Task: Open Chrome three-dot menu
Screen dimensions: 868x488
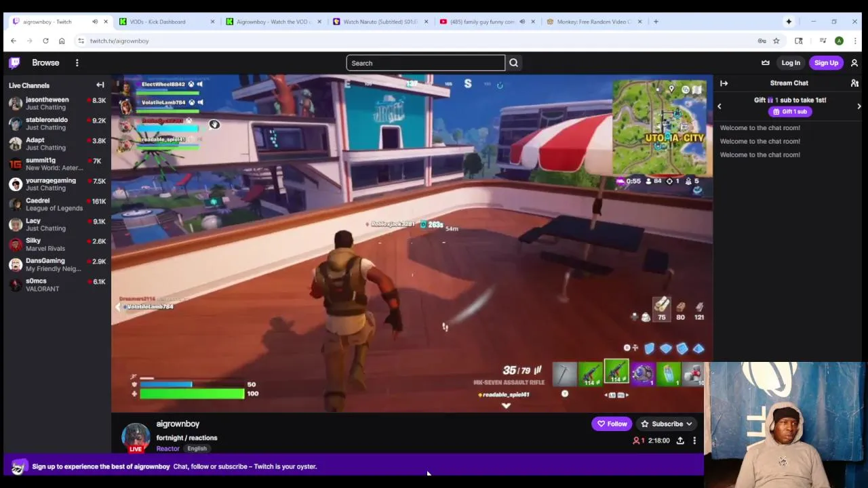Action: click(x=855, y=41)
